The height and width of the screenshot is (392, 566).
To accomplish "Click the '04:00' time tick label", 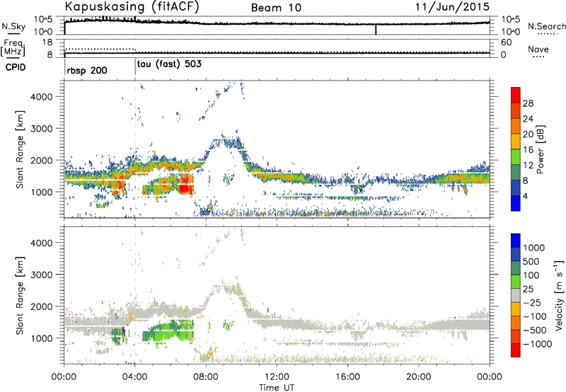I will coord(135,377).
